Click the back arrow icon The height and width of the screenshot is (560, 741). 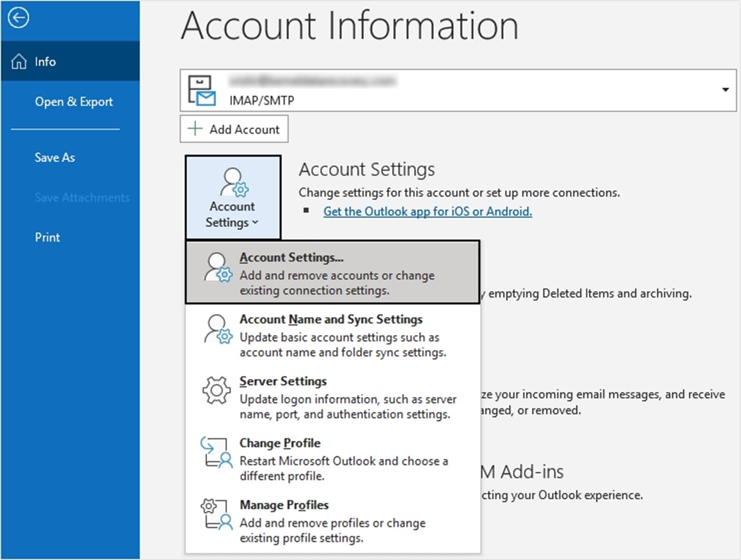(x=18, y=18)
